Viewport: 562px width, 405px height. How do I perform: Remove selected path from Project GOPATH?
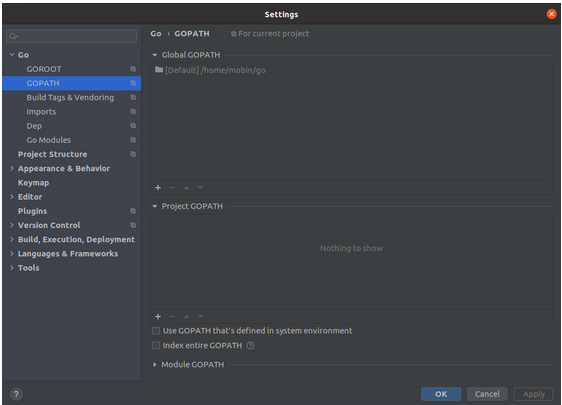click(x=172, y=316)
